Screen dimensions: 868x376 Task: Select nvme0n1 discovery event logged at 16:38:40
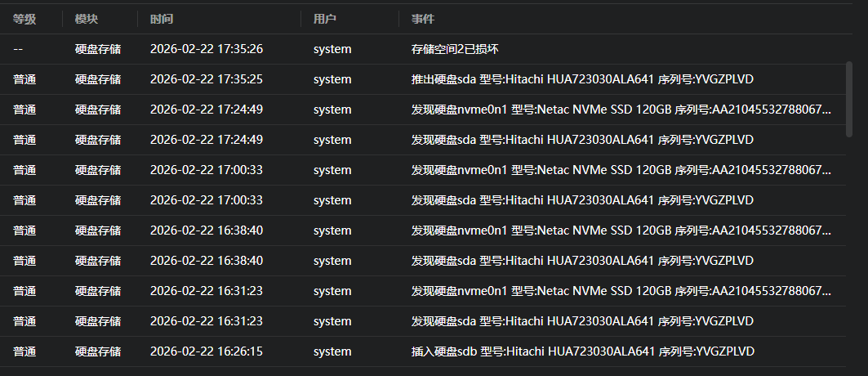[x=621, y=231]
